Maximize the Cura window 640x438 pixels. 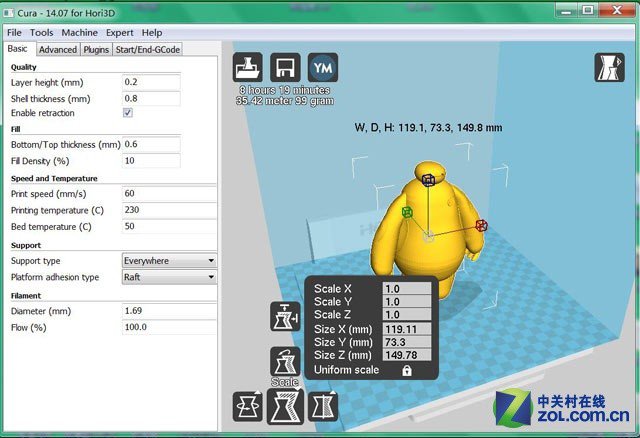pyautogui.click(x=587, y=10)
